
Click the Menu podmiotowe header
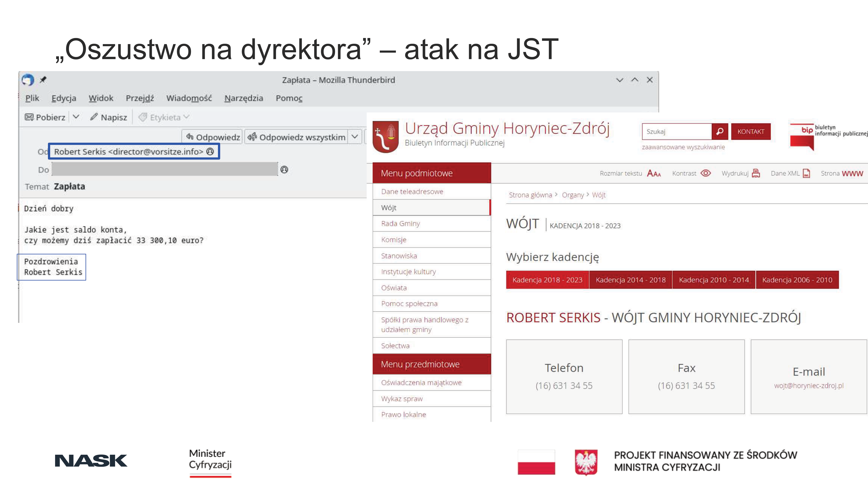432,173
